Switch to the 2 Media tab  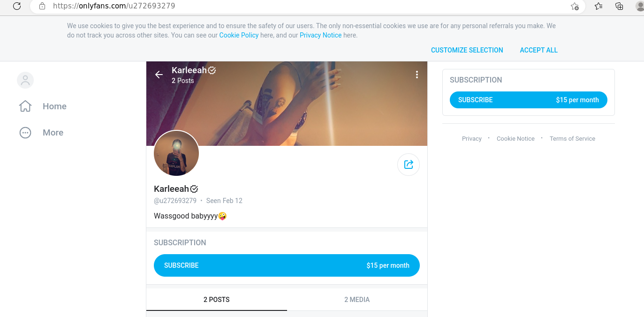(357, 300)
